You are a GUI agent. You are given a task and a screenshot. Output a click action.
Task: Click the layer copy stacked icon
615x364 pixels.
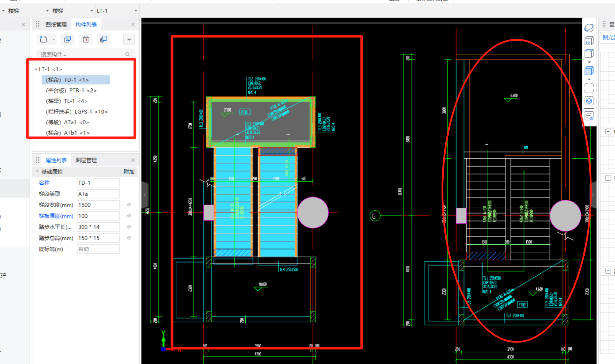click(x=104, y=39)
